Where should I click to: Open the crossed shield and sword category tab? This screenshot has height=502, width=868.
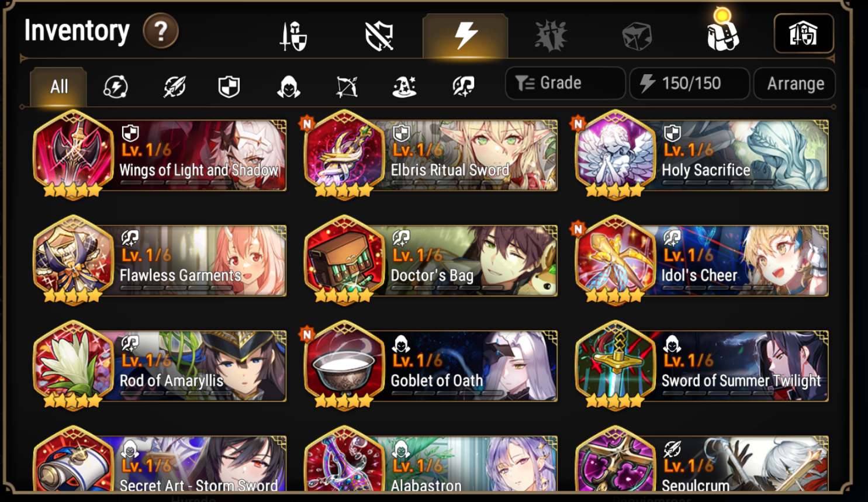coord(379,36)
